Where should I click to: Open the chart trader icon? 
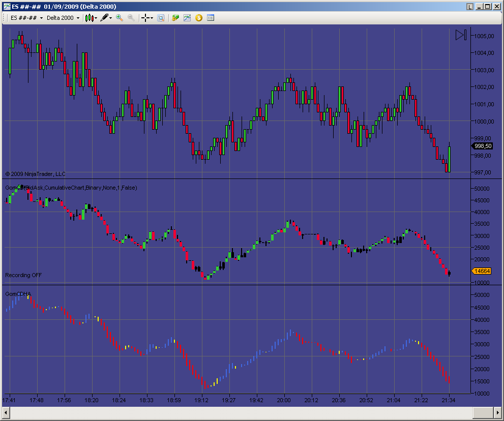pos(175,18)
